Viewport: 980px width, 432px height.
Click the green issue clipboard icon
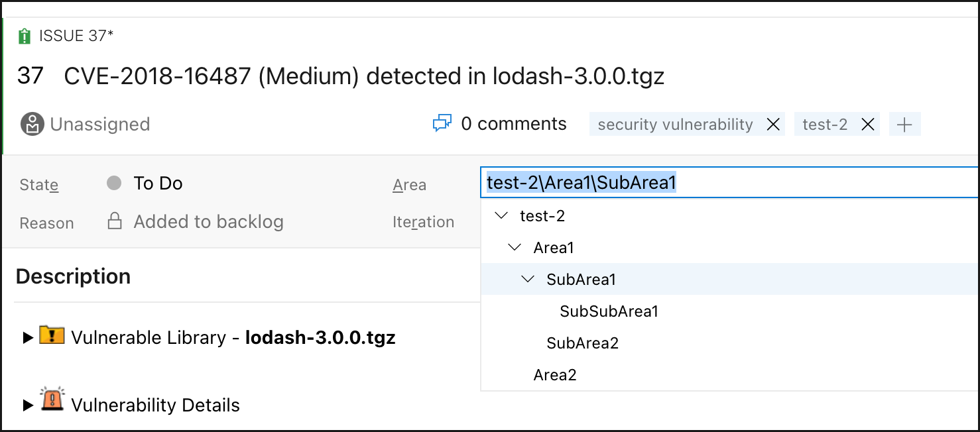[25, 36]
